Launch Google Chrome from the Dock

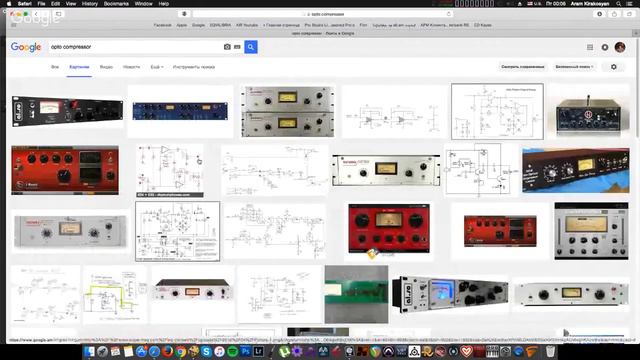pos(180,351)
